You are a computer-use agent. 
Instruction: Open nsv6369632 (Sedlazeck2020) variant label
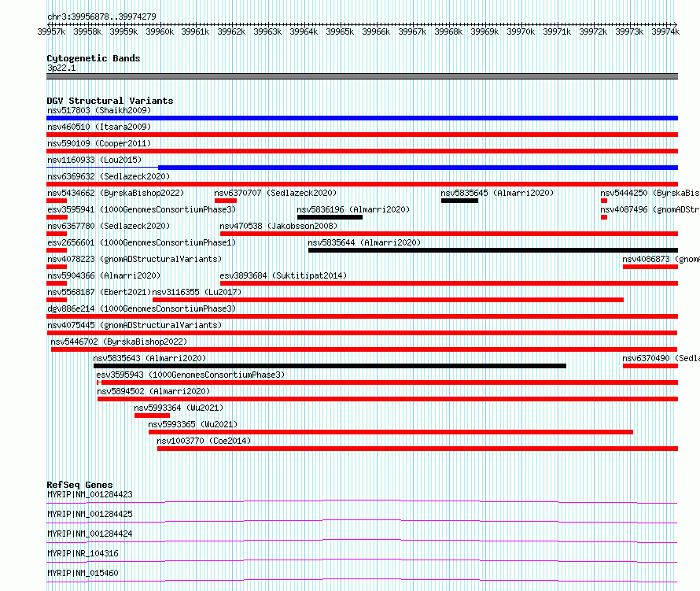coord(109,176)
